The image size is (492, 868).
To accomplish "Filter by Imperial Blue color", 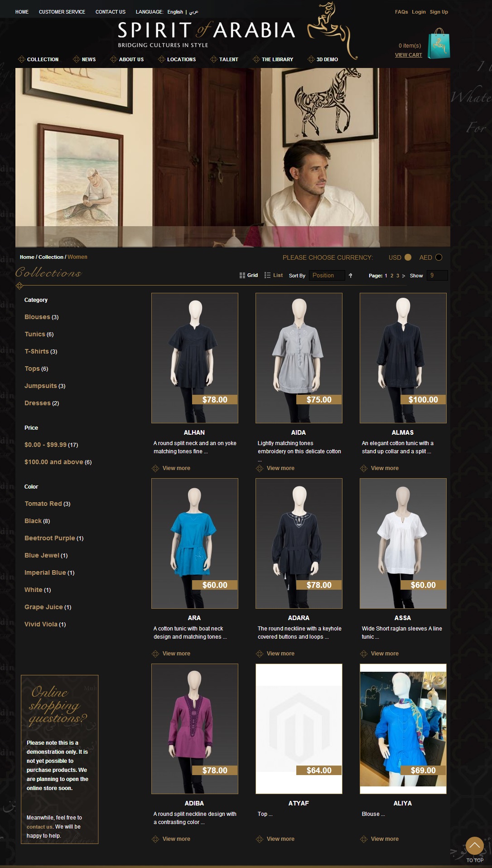I will pyautogui.click(x=45, y=572).
